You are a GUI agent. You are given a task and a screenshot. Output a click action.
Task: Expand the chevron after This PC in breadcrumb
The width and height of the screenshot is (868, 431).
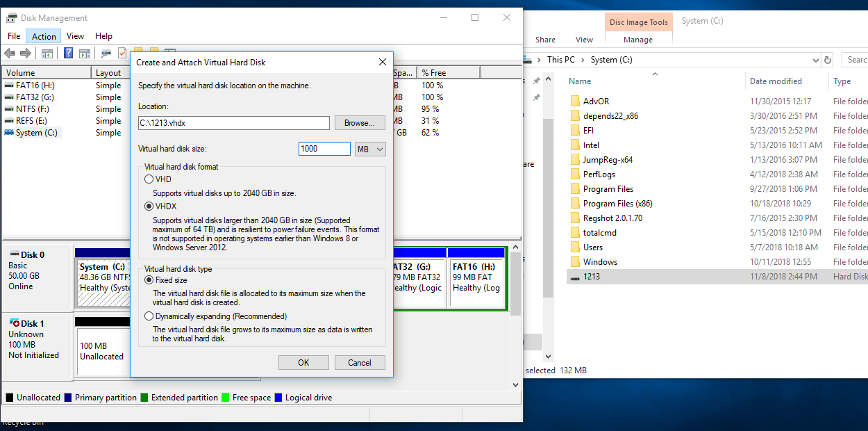583,60
